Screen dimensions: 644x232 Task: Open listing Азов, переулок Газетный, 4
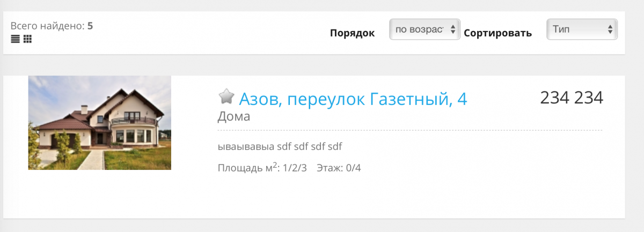pyautogui.click(x=353, y=99)
